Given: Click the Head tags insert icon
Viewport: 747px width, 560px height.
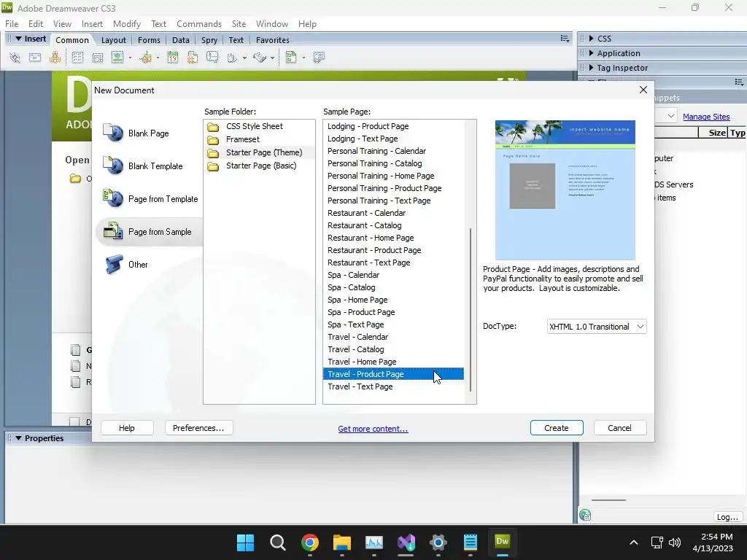Looking at the screenshot, I should [x=232, y=58].
